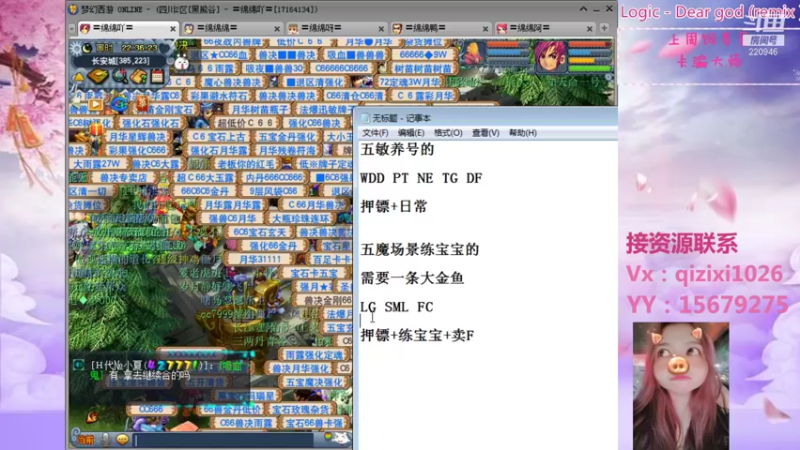Open the tab list dropdown arrow
Image resolution: width=800 pixels, height=450 pixels.
click(71, 29)
